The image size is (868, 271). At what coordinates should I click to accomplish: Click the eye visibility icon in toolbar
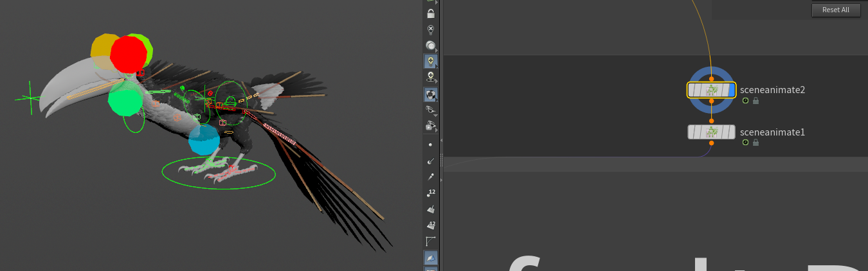pos(431,110)
